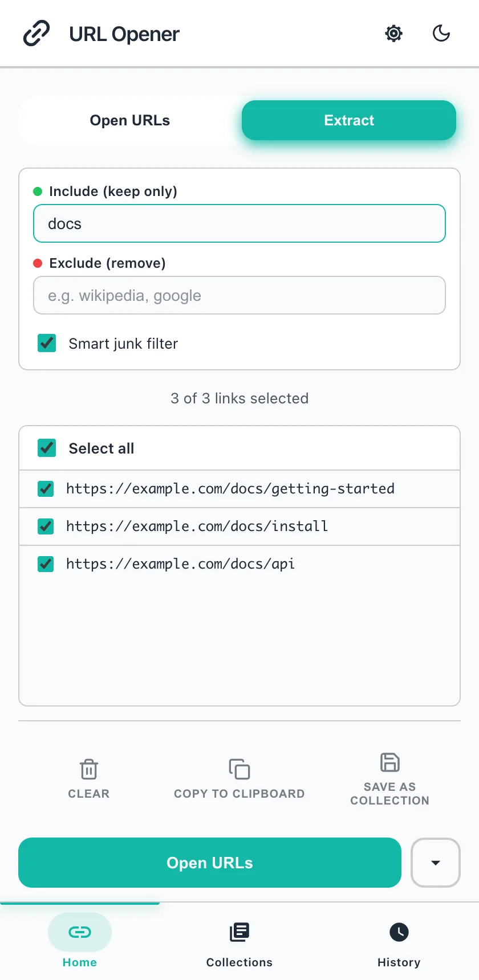Image resolution: width=479 pixels, height=980 pixels.
Task: Open settings via the gear icon
Action: point(393,34)
